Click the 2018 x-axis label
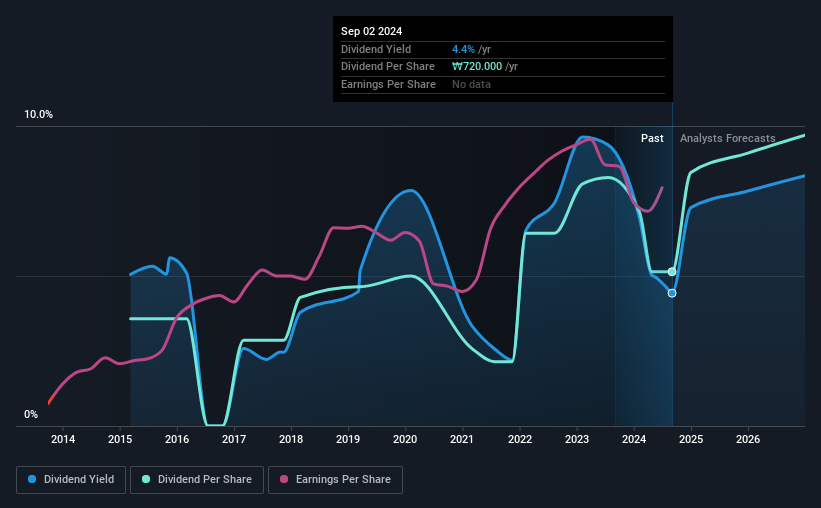Image resolution: width=821 pixels, height=508 pixels. pyautogui.click(x=291, y=439)
